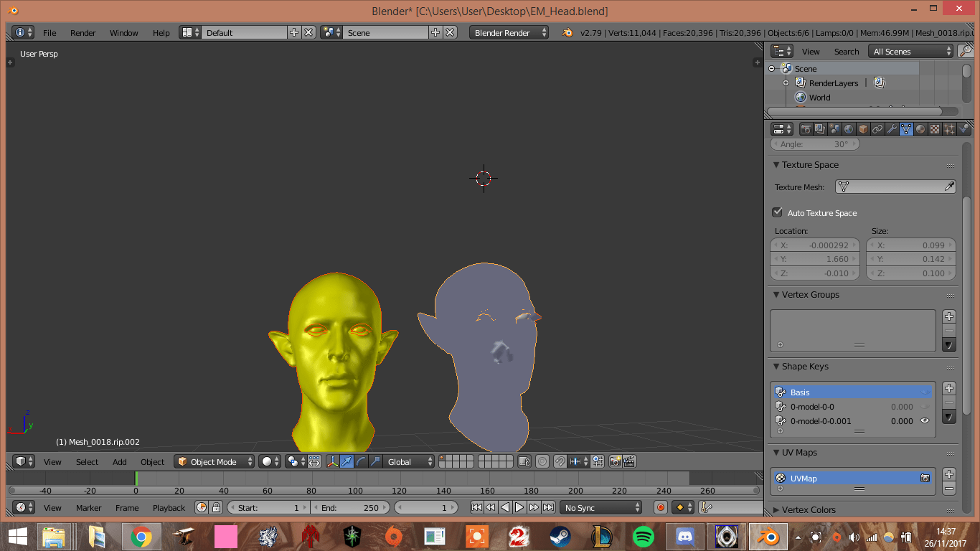Enable the Rotate manipulator in the 3D header

click(360, 461)
